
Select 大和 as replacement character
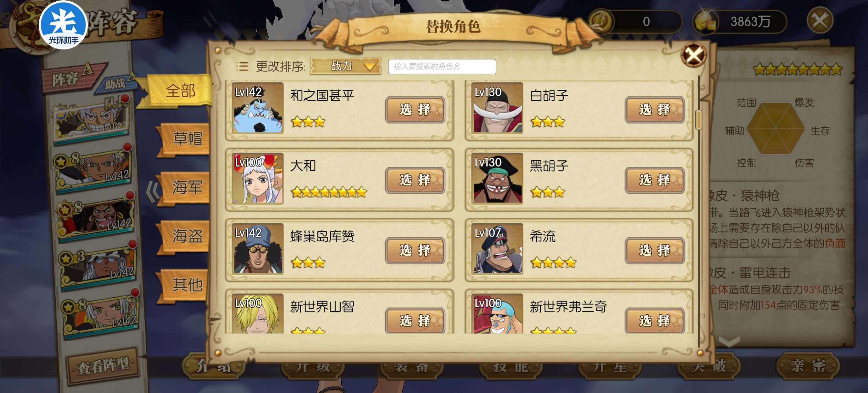415,180
